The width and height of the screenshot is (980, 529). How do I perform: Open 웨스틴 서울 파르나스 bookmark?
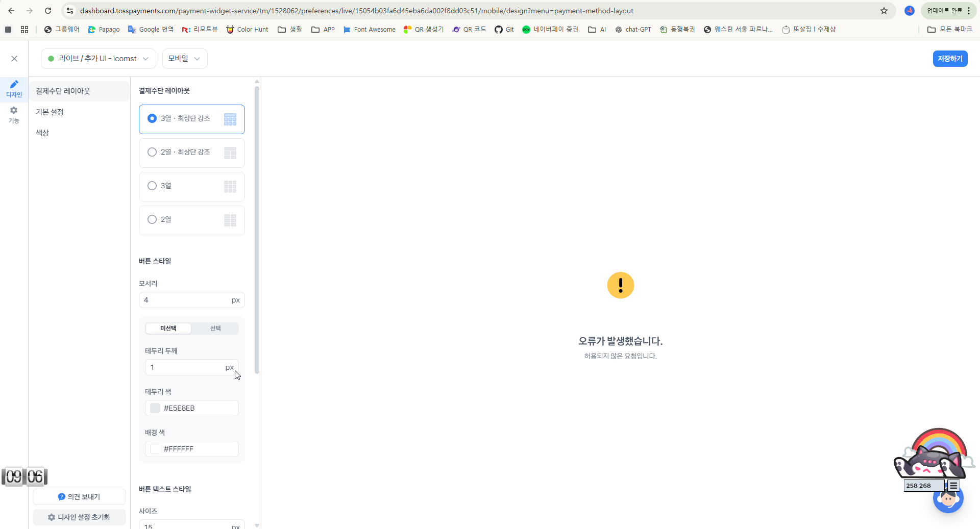(738, 30)
